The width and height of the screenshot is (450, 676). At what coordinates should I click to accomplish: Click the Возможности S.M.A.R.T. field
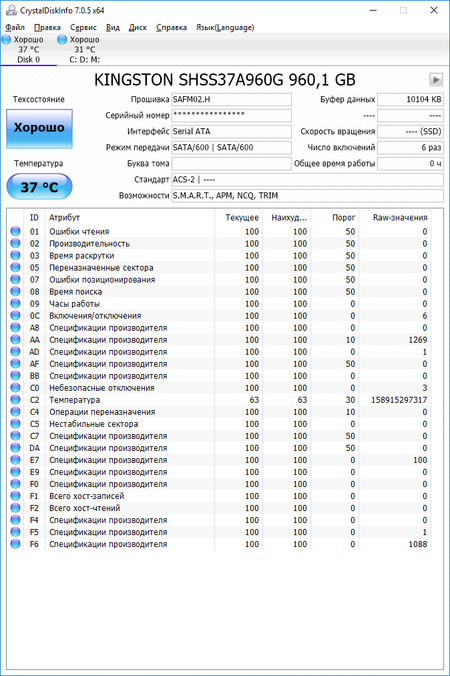click(307, 195)
